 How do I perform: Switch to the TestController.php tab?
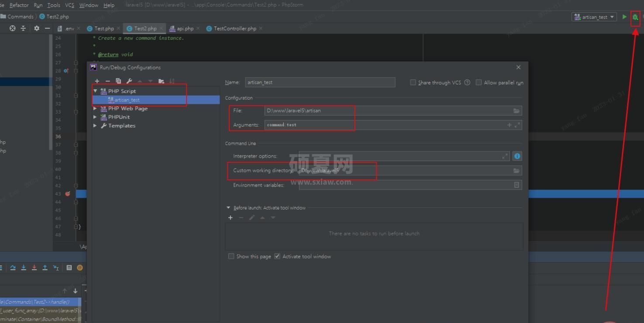[234, 28]
